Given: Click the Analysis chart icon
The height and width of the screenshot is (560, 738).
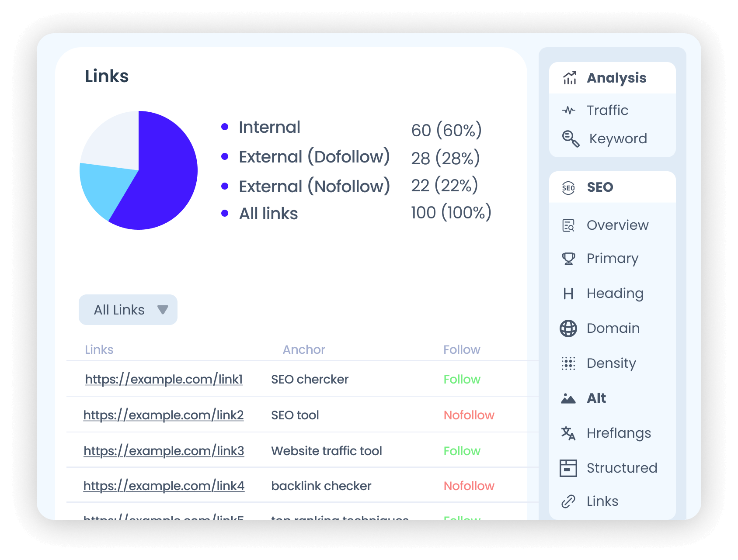Looking at the screenshot, I should pos(569,78).
